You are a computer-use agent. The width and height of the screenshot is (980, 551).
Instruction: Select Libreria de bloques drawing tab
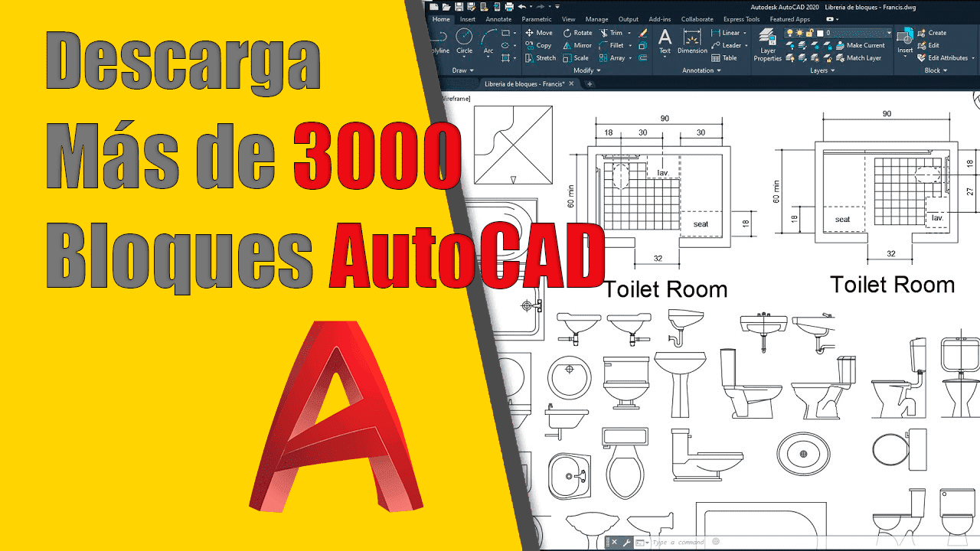(x=524, y=83)
